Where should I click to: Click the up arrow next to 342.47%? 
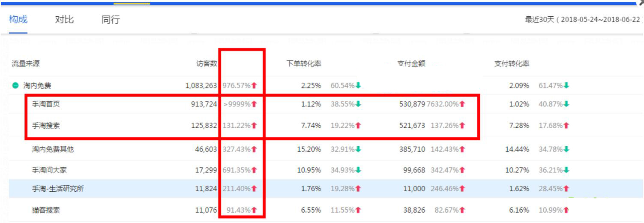[462, 170]
